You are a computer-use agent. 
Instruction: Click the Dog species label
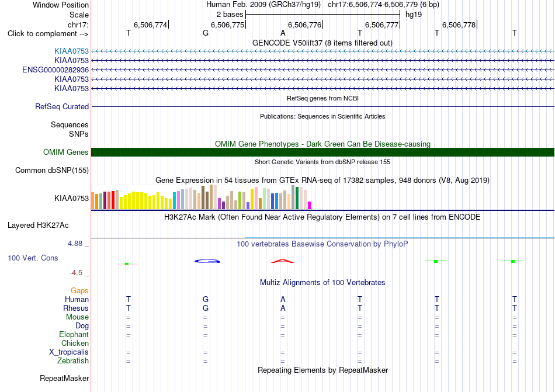tap(82, 326)
